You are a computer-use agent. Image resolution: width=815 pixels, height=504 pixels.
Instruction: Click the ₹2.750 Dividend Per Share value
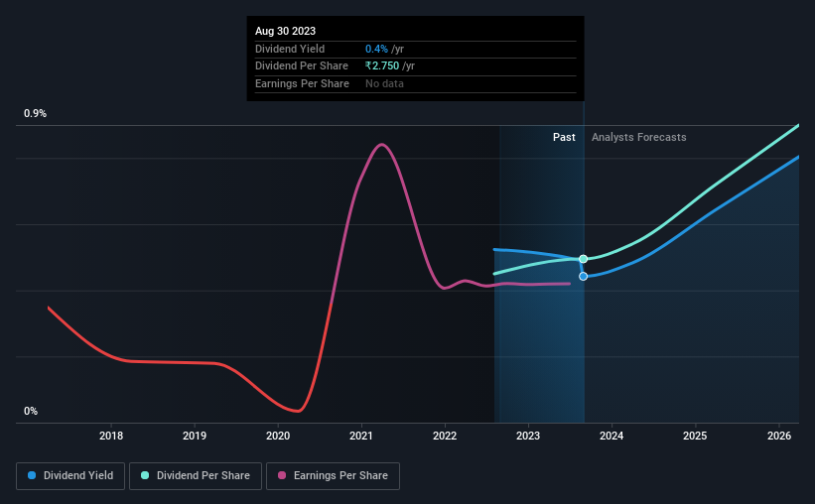pos(382,66)
